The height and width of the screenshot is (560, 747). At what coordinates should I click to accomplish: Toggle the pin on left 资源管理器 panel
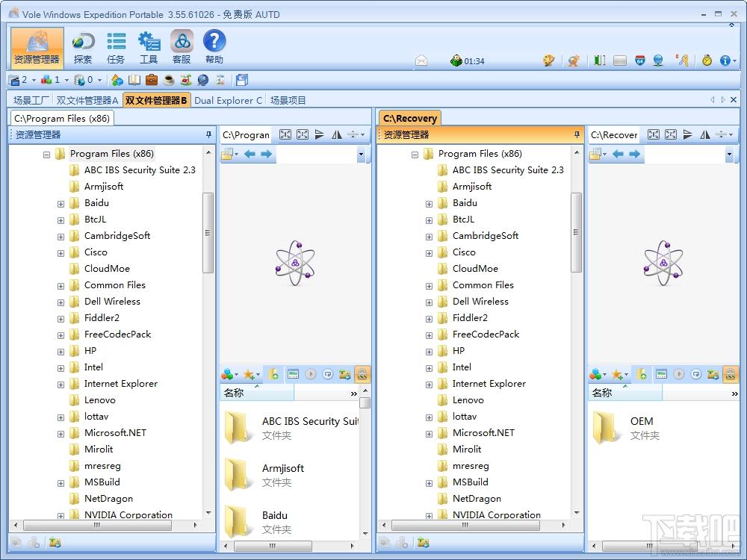(x=208, y=134)
